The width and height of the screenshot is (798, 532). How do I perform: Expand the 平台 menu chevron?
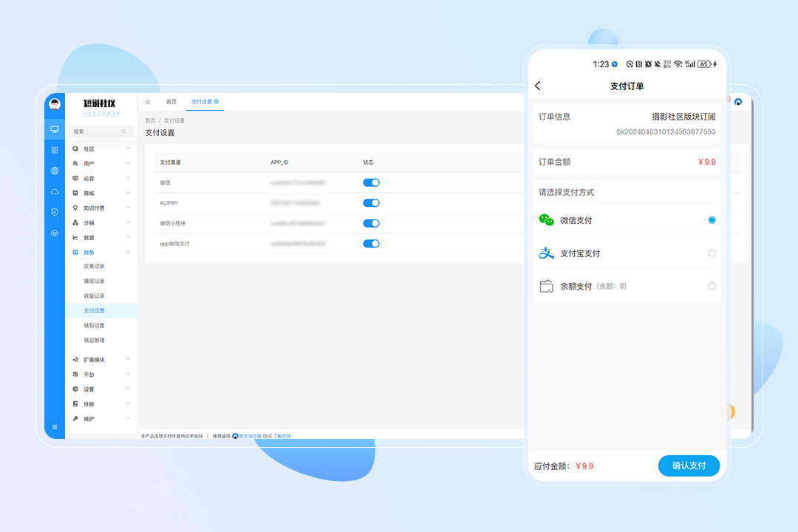129,374
